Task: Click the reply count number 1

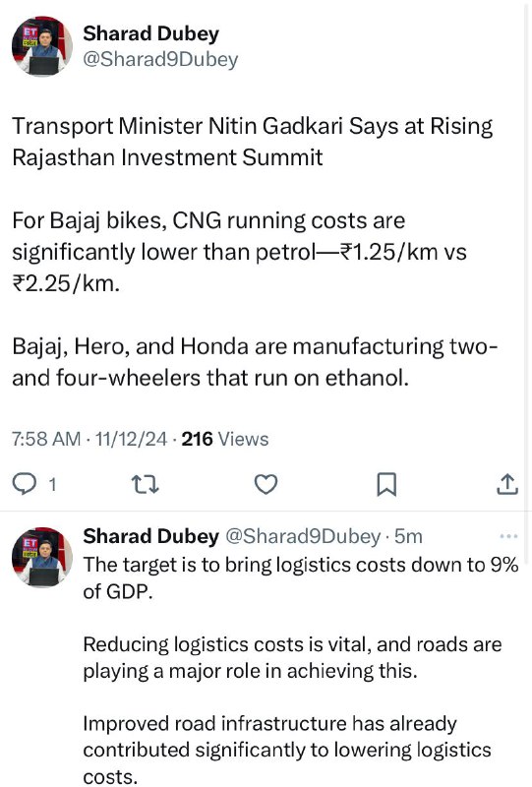Action: coord(52,485)
